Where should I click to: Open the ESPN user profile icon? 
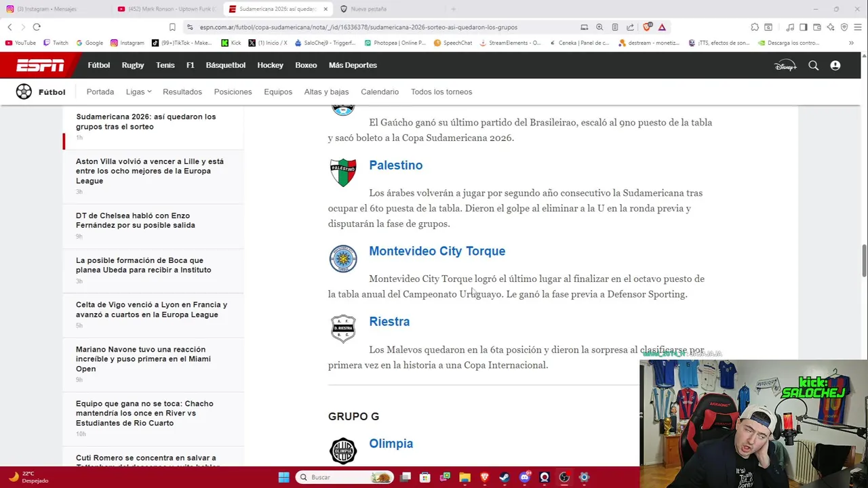coord(835,66)
